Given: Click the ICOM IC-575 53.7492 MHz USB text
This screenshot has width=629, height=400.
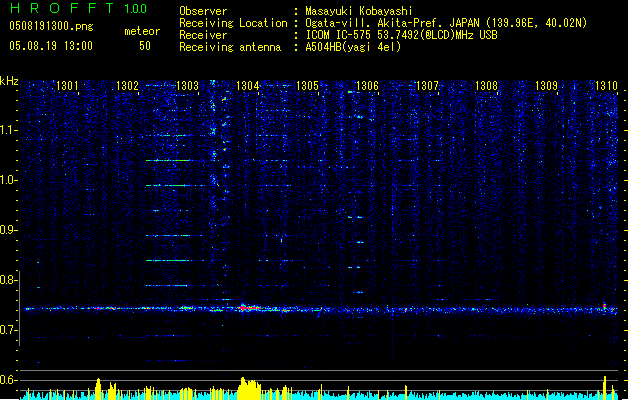Looking at the screenshot, I should [x=401, y=35].
